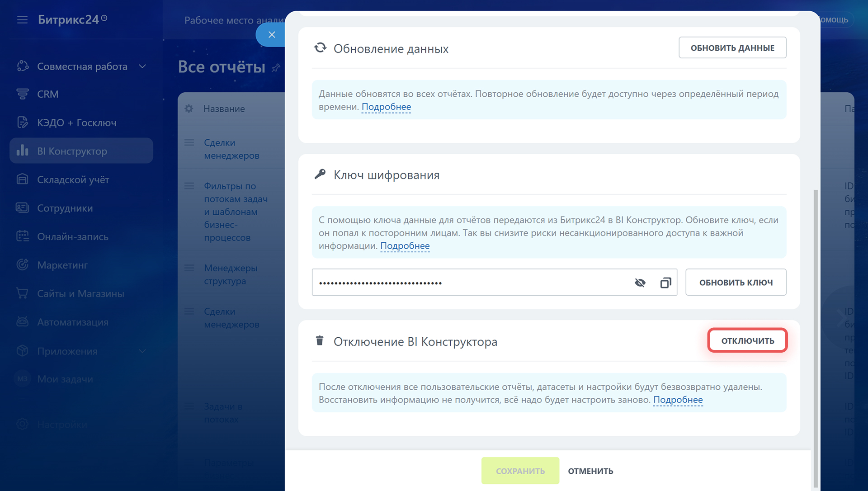Click the encryption key input field
Viewport: 868px width, 491px height.
(470, 283)
